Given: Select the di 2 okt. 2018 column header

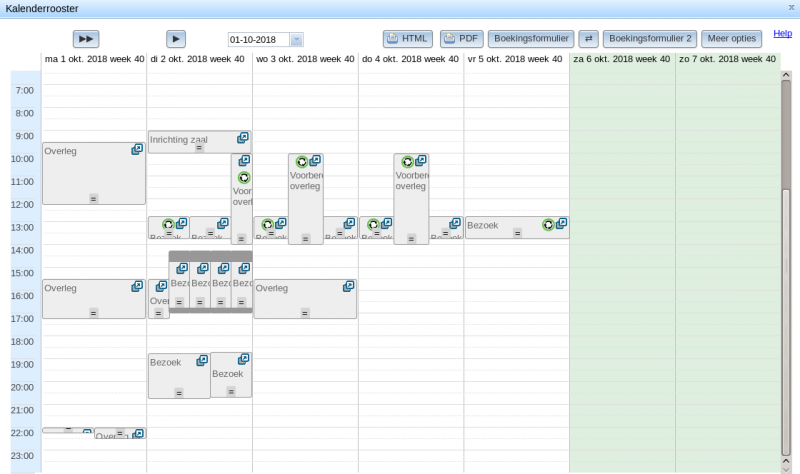Looking at the screenshot, I should pyautogui.click(x=197, y=59).
